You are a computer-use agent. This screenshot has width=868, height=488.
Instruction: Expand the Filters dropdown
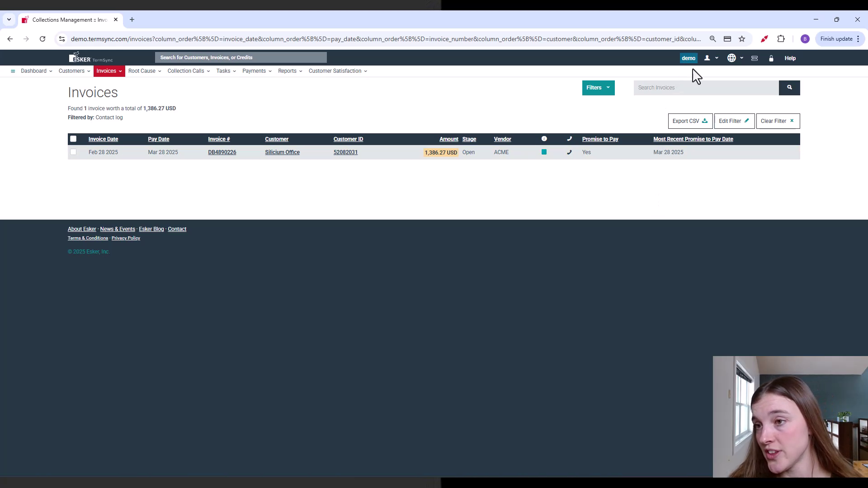(598, 88)
